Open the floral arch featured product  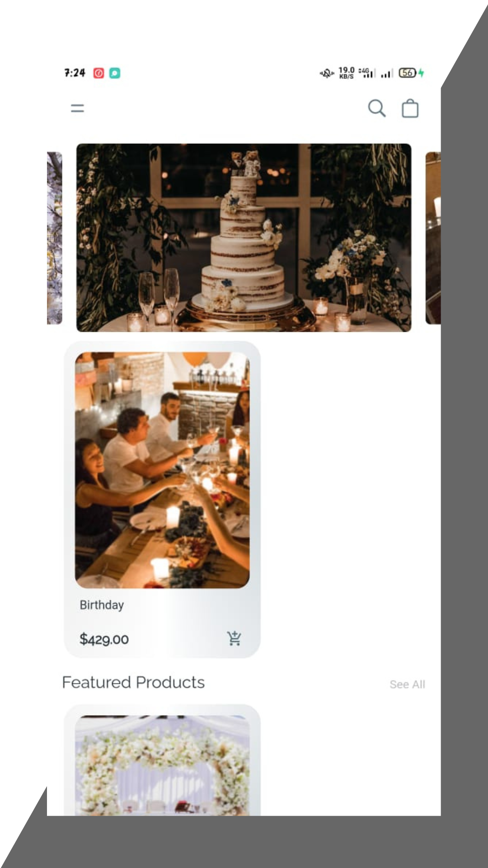(x=162, y=765)
